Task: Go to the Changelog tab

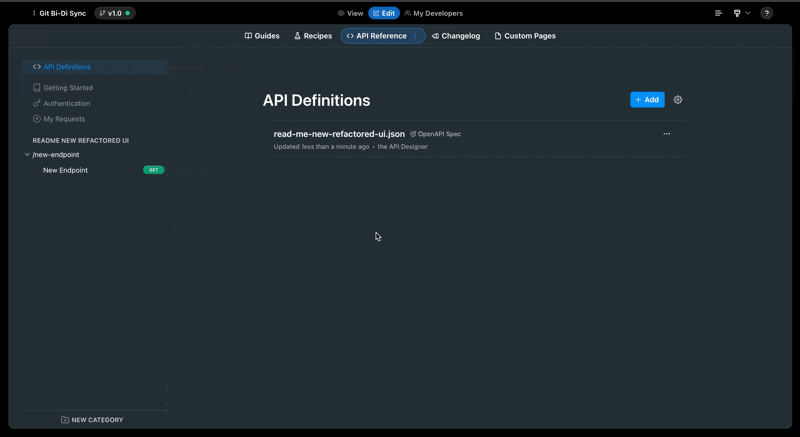Action: (456, 36)
